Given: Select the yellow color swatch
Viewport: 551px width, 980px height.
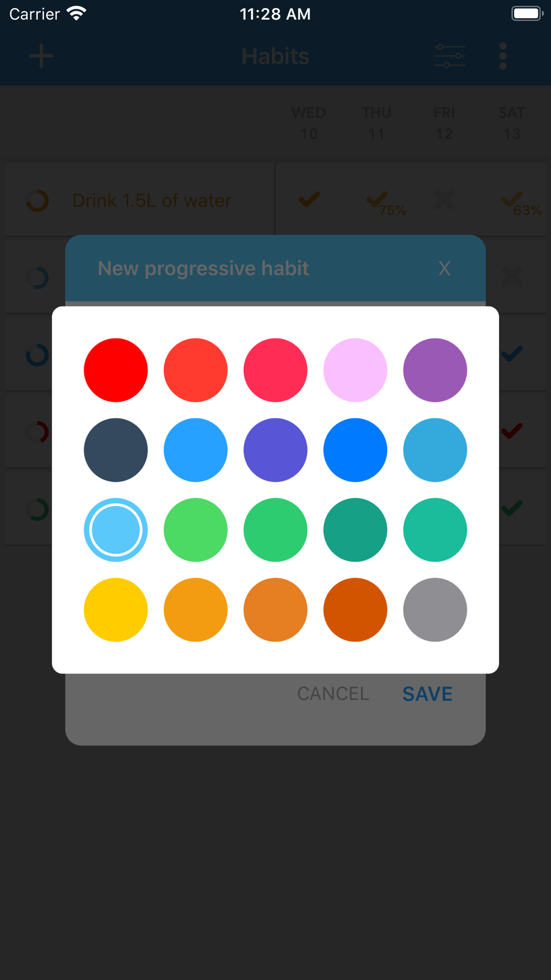Looking at the screenshot, I should (116, 610).
